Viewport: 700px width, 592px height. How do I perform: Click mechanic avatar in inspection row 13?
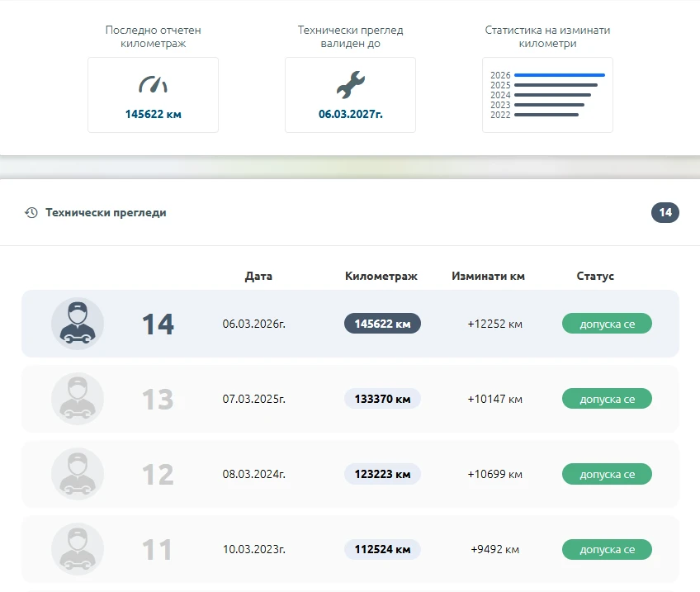[78, 399]
